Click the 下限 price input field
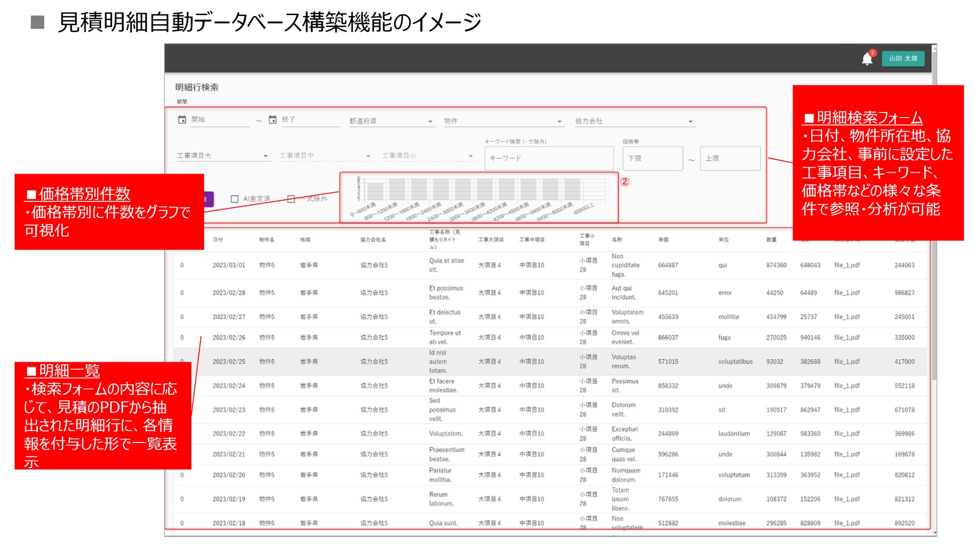 (x=652, y=158)
